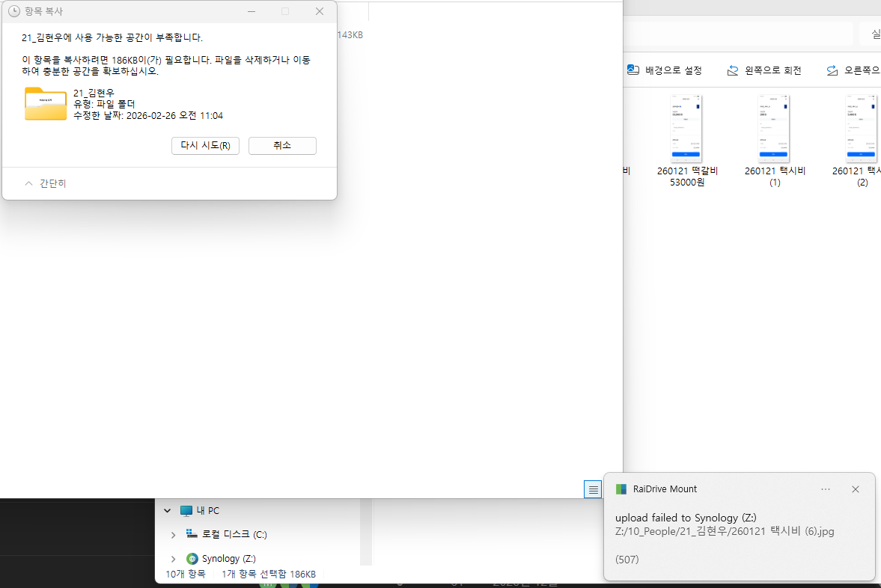Select the 260121 떡갈비 53000원 thumbnail
The width and height of the screenshot is (881, 588).
[x=686, y=129]
